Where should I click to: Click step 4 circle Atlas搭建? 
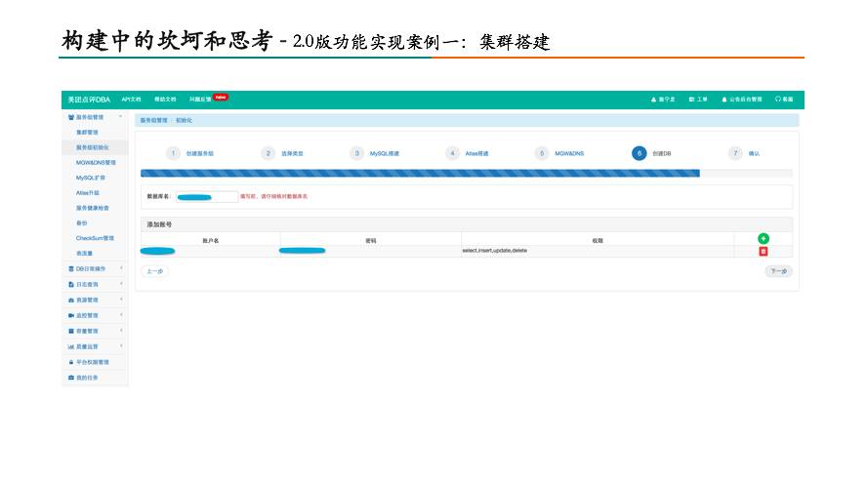(452, 153)
